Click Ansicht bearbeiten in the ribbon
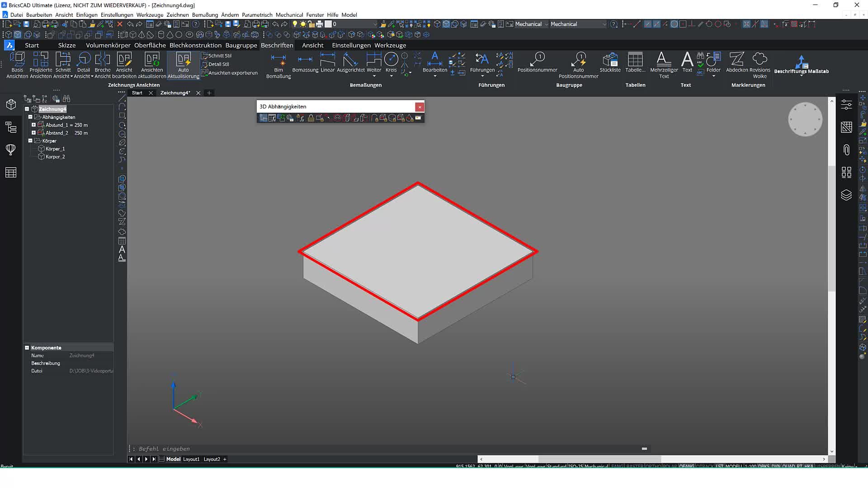The image size is (868, 488). [x=124, y=65]
